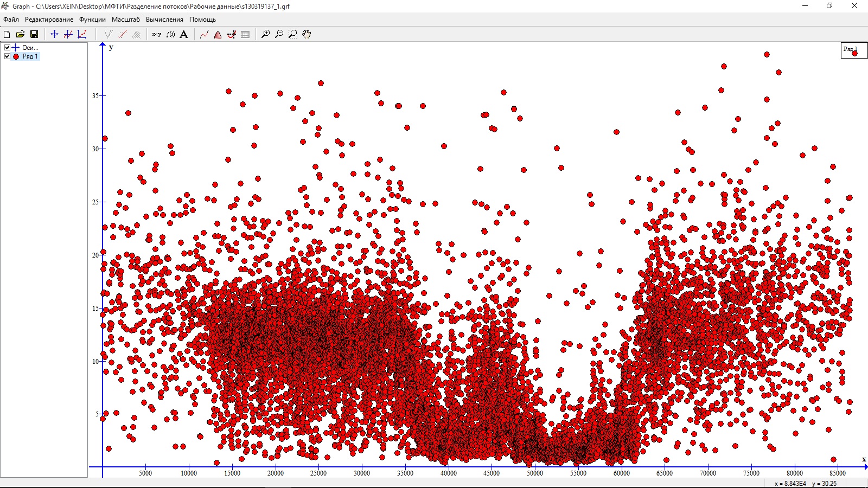The width and height of the screenshot is (868, 488).
Task: Open the Файл menu
Action: [11, 20]
